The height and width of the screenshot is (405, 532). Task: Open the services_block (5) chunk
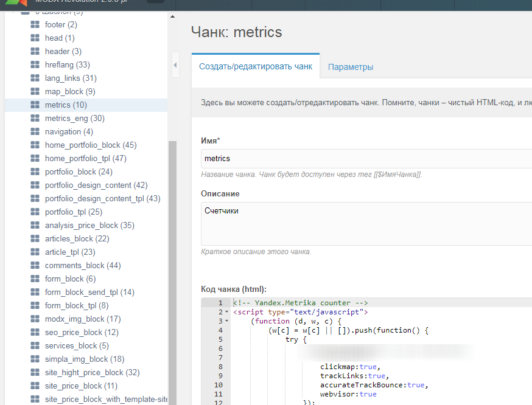click(77, 345)
